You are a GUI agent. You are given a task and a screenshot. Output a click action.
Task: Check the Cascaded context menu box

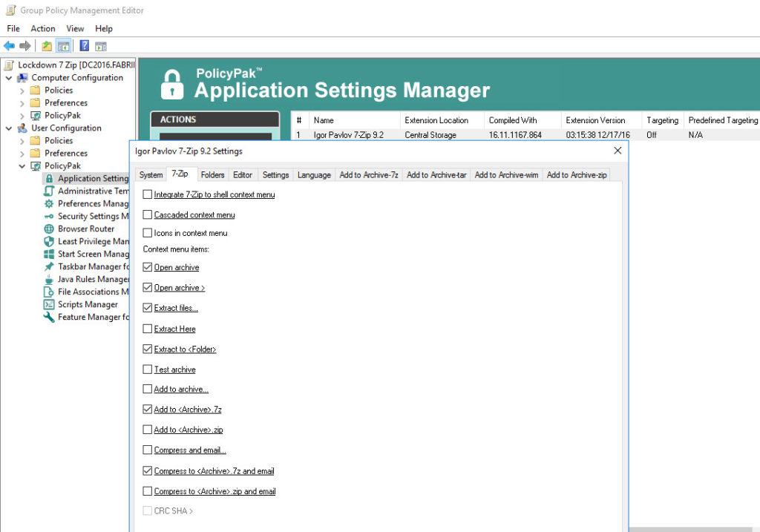148,214
